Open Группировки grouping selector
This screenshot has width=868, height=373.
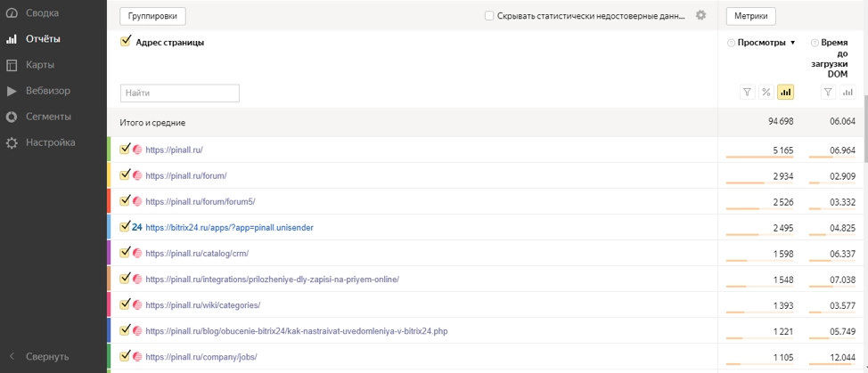coord(152,16)
